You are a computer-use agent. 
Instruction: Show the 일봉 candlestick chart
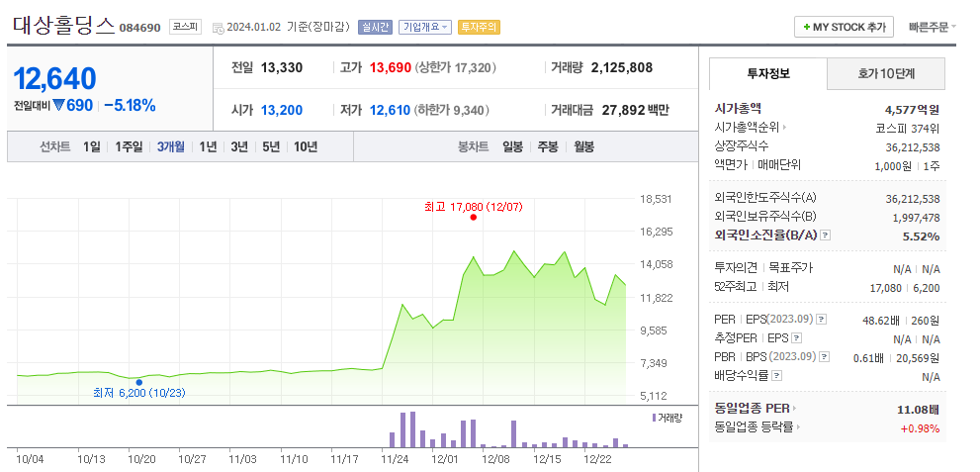512,146
